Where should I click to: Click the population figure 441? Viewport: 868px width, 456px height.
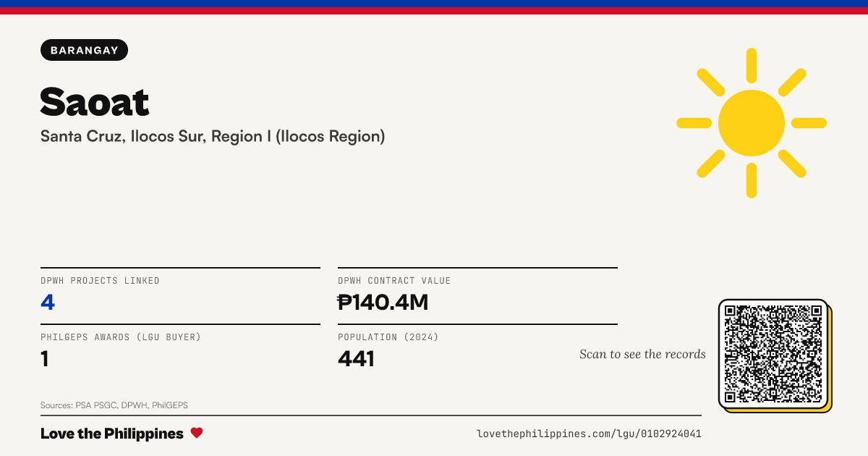click(x=356, y=358)
